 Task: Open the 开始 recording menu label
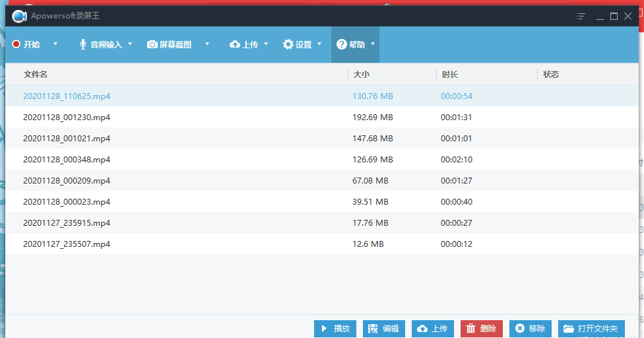point(32,44)
